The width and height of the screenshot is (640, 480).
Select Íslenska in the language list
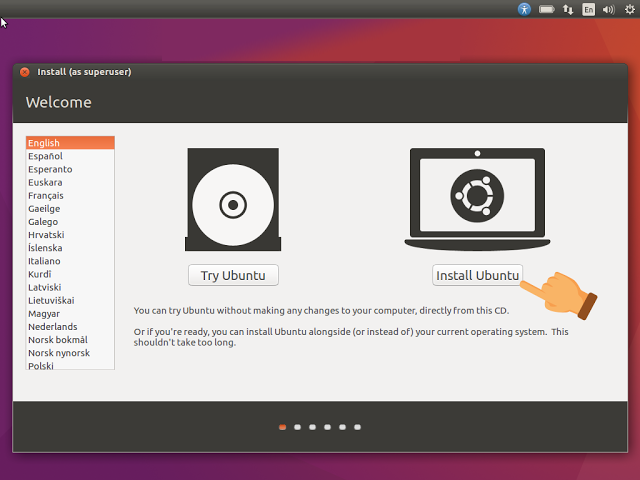[x=70, y=248]
